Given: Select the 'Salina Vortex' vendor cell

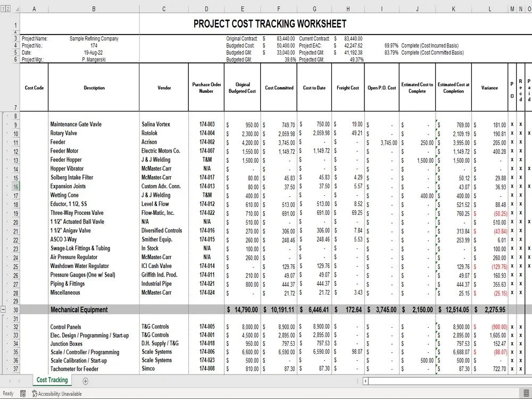Looking at the screenshot, I should [x=164, y=124].
